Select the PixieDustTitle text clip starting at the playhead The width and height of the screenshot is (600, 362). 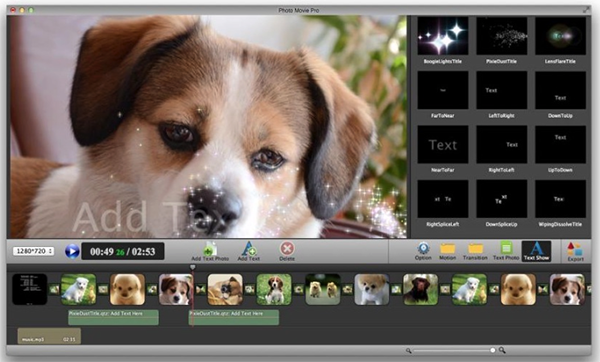pos(234,318)
